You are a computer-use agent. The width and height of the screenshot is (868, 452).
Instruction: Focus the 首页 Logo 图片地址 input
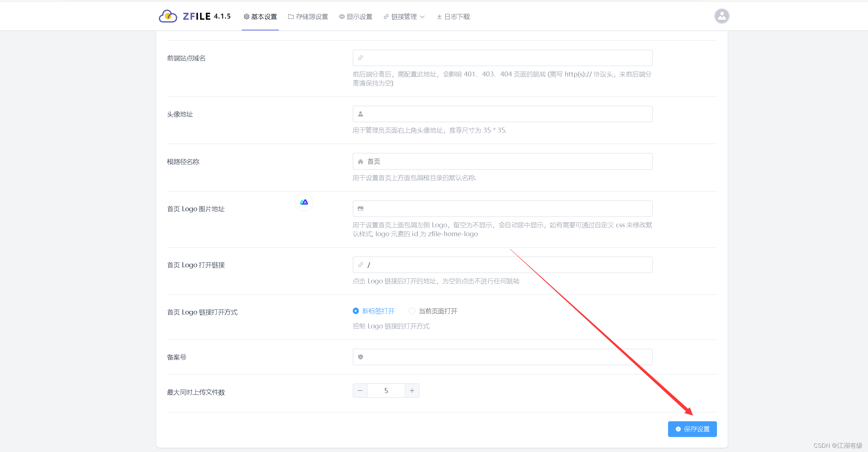click(x=502, y=209)
